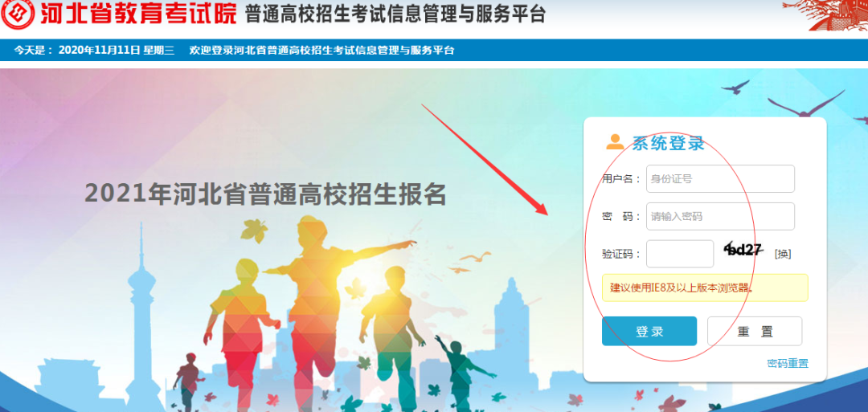Click the 重置 reset button

click(x=755, y=331)
